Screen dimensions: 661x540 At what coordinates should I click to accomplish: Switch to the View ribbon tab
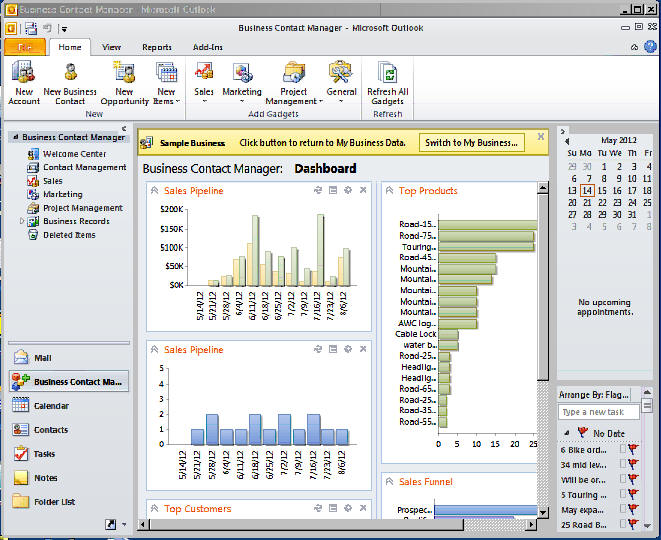111,47
